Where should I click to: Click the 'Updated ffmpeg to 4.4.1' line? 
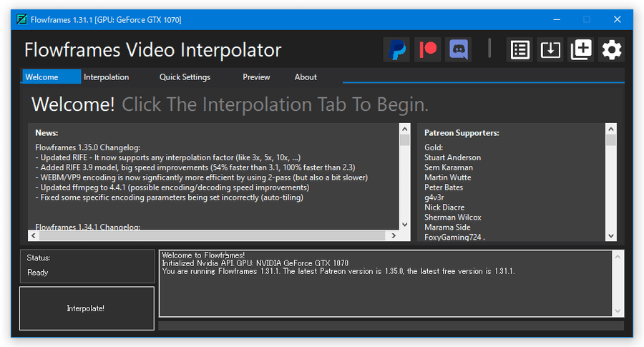[x=172, y=187]
